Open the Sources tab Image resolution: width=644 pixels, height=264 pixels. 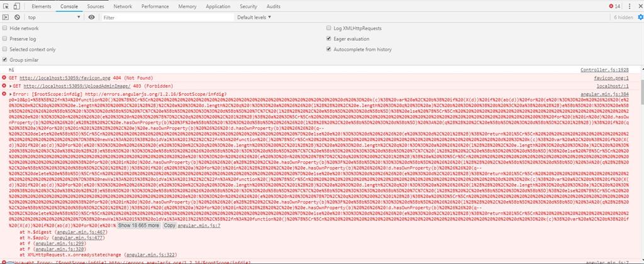tap(96, 6)
